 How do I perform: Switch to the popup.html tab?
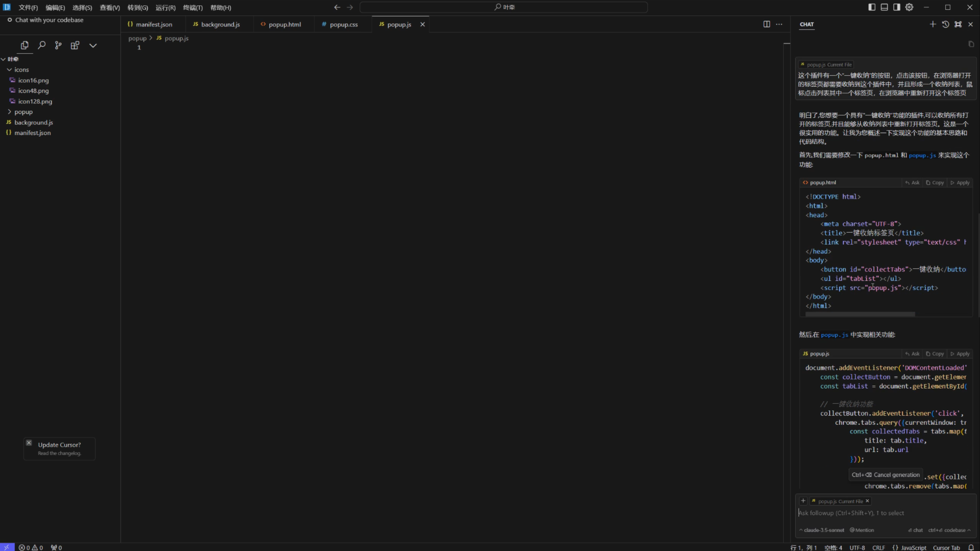(x=285, y=24)
